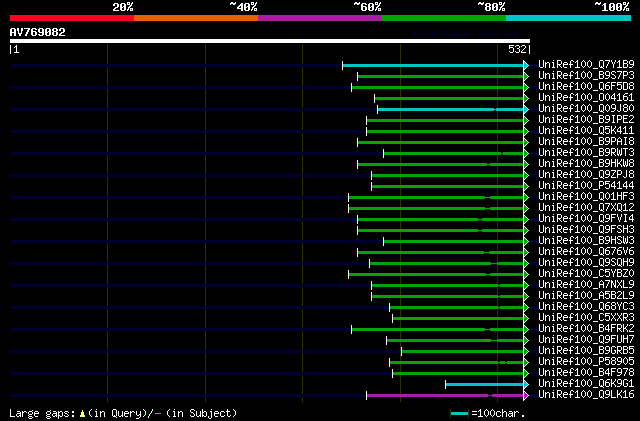Image resolution: width=640 pixels, height=421 pixels.
Task: Select the query name AV769082
Action: (x=38, y=32)
